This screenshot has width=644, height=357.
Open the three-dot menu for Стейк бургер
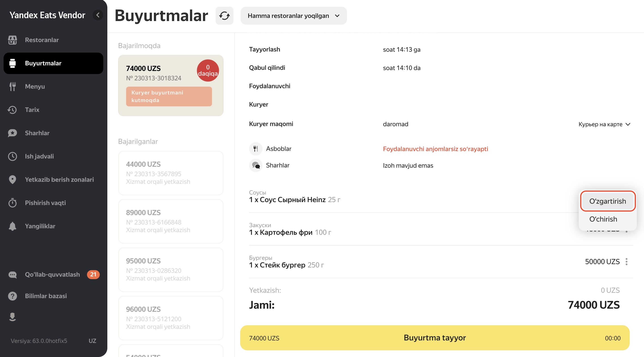[627, 261]
